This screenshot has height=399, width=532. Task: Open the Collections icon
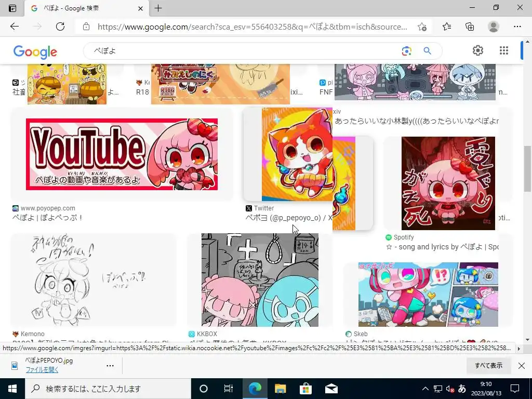[x=470, y=26]
